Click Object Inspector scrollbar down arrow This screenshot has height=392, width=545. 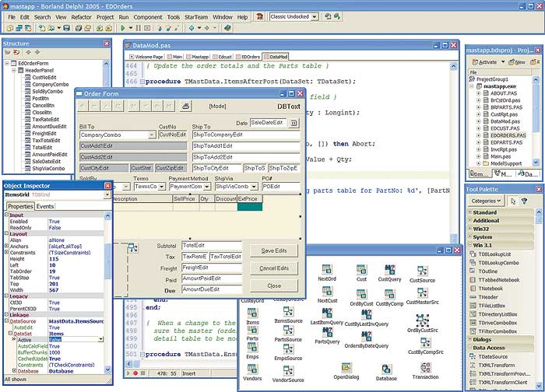point(107,369)
